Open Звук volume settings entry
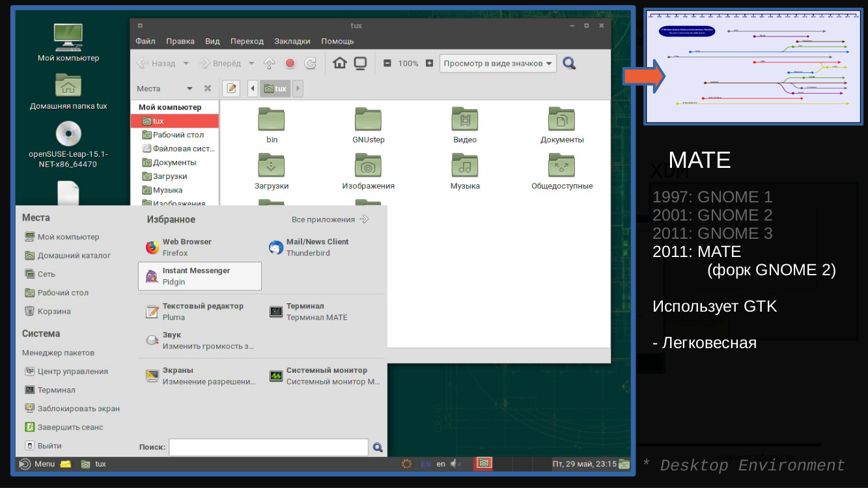Viewport: 868px width, 488px height. click(x=199, y=340)
